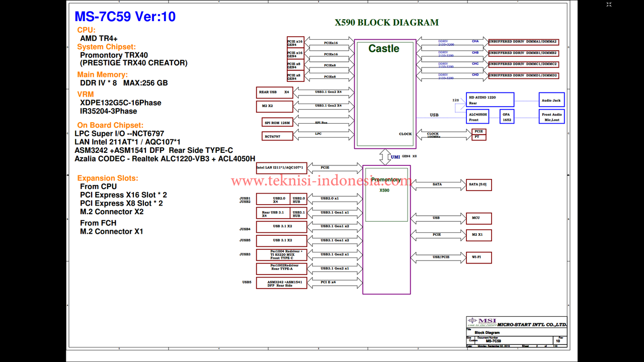This screenshot has height=362, width=644.
Task: Click "ASM3242 +ASM1541 DFP Rear Side" block
Action: [x=281, y=283]
